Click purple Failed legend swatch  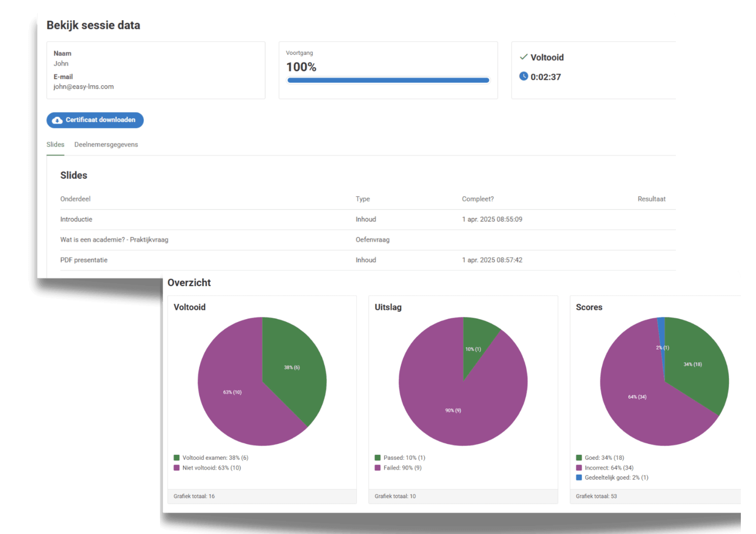[377, 468]
